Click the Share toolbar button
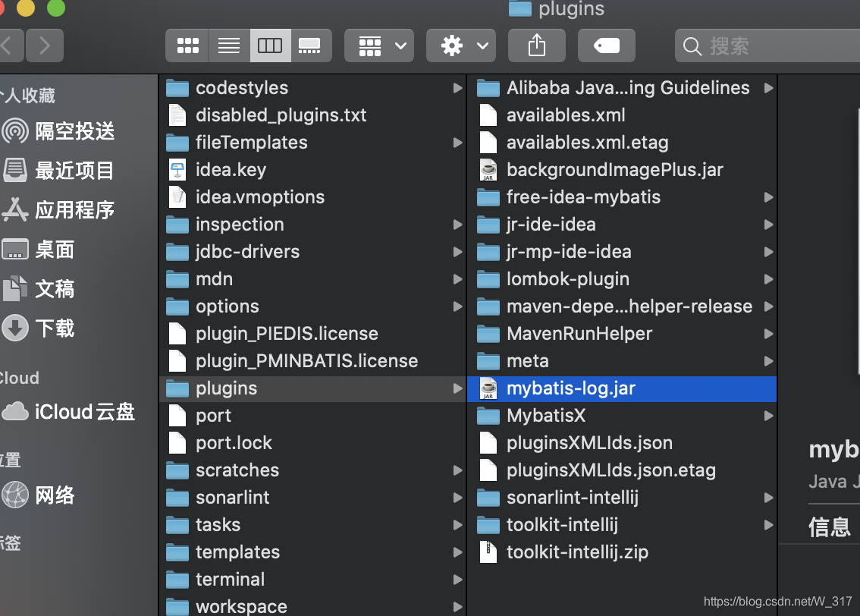 (x=536, y=46)
